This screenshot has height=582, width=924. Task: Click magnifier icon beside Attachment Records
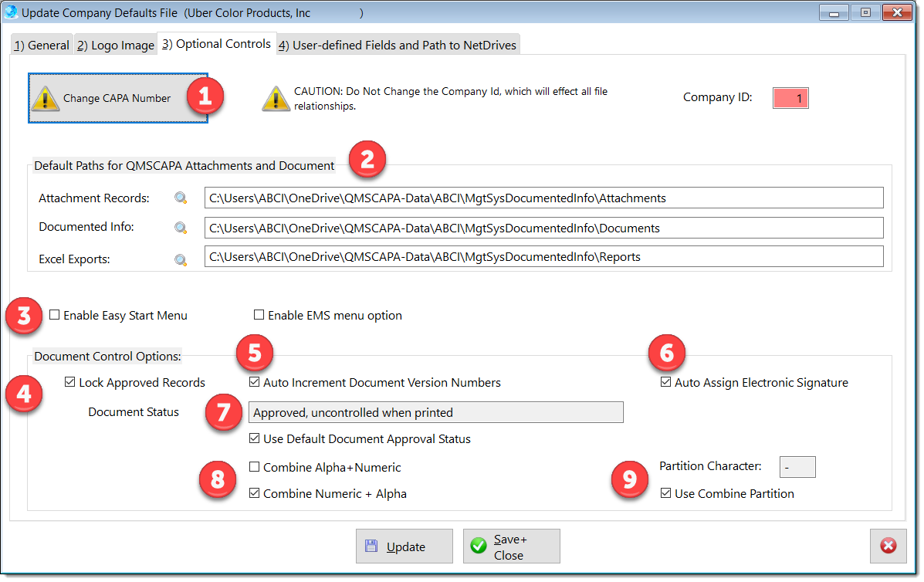181,198
